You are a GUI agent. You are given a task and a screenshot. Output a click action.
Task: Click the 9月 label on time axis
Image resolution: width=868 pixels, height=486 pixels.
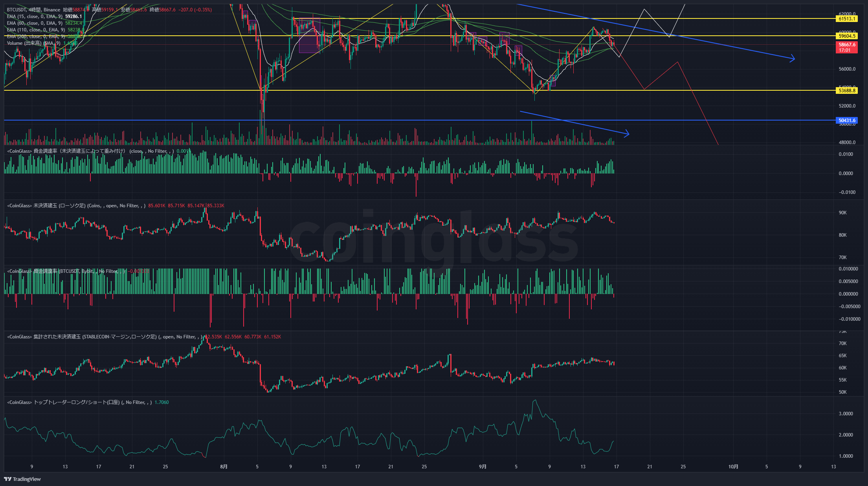pos(483,466)
